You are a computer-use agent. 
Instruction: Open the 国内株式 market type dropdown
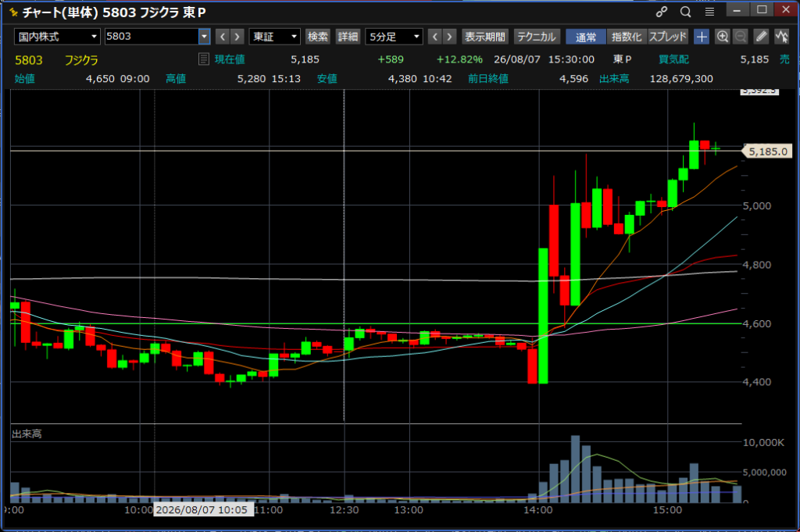[57, 37]
